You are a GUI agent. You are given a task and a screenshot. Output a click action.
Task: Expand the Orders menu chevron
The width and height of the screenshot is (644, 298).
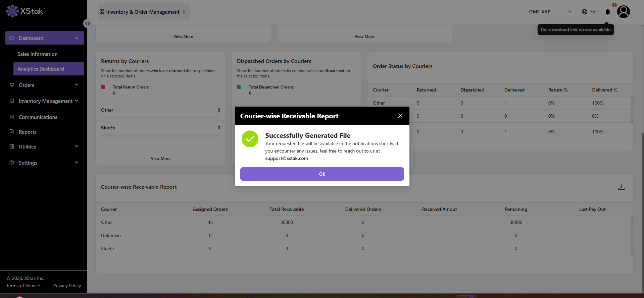pyautogui.click(x=77, y=85)
